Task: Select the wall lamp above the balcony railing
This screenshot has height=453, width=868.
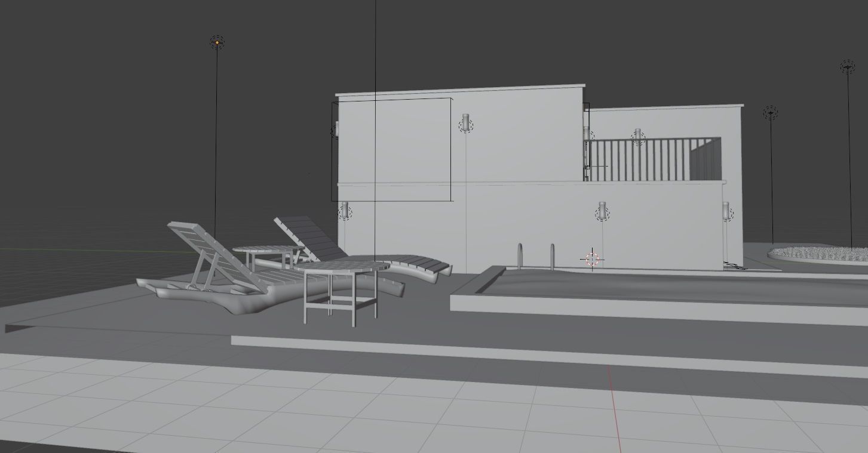Action: [x=638, y=137]
